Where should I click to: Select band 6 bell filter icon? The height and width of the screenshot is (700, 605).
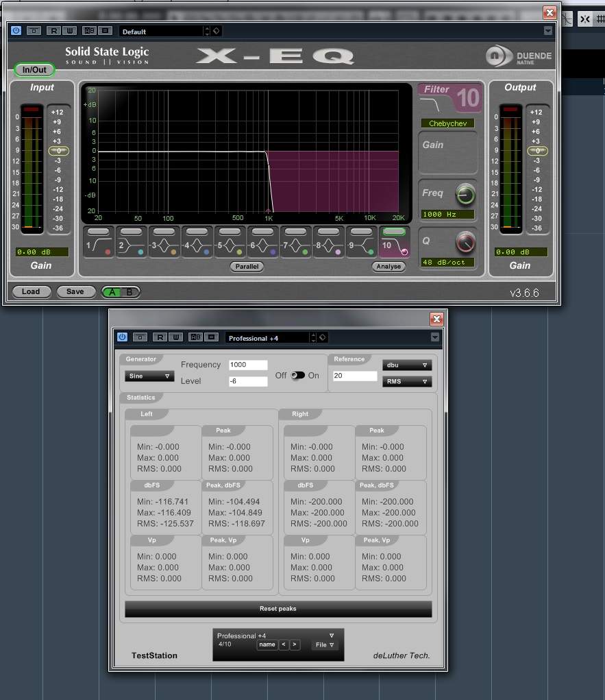click(262, 246)
